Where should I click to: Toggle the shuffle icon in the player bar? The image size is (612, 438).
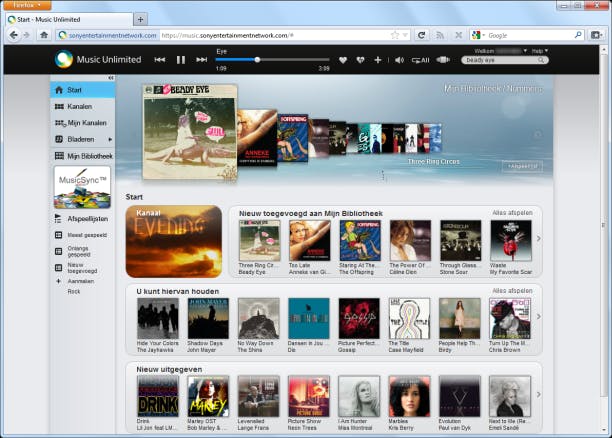pos(443,60)
